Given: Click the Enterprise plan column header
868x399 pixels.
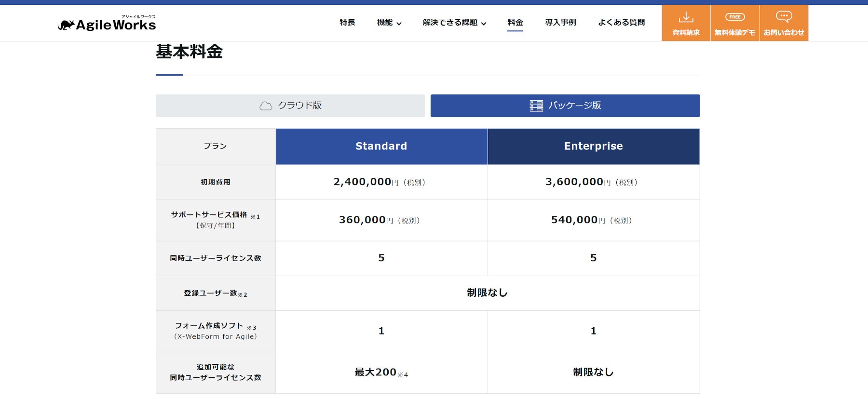Looking at the screenshot, I should coord(593,146).
